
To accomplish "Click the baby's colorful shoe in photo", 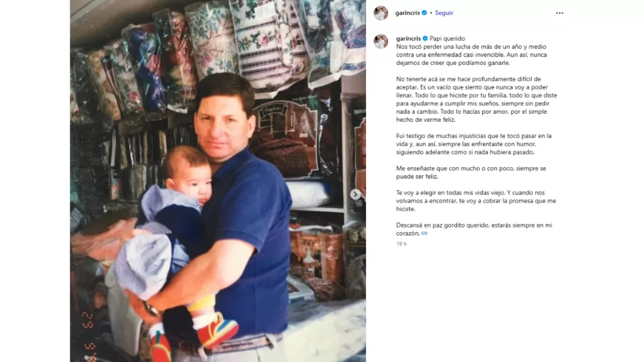I will 217,329.
